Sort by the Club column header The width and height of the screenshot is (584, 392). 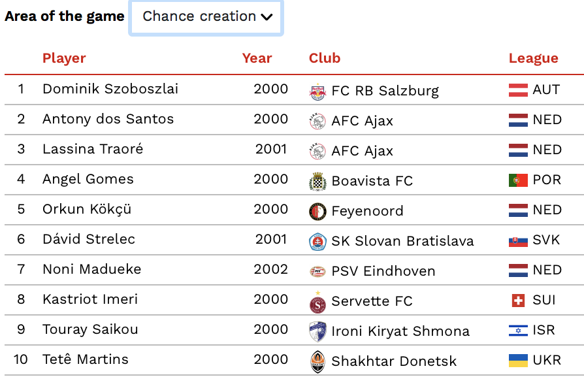tap(325, 59)
